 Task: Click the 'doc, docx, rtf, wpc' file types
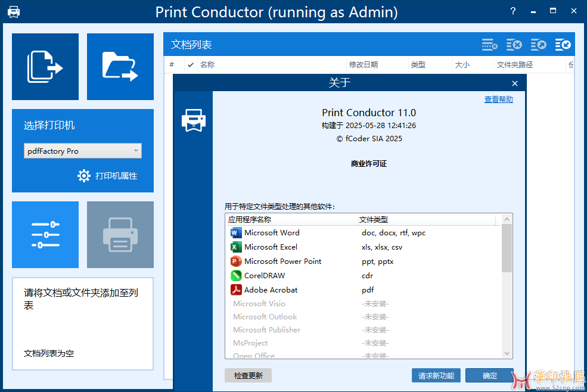coord(393,233)
